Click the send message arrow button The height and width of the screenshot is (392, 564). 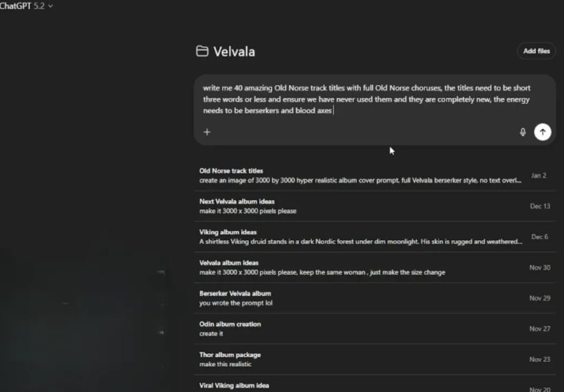coord(542,132)
